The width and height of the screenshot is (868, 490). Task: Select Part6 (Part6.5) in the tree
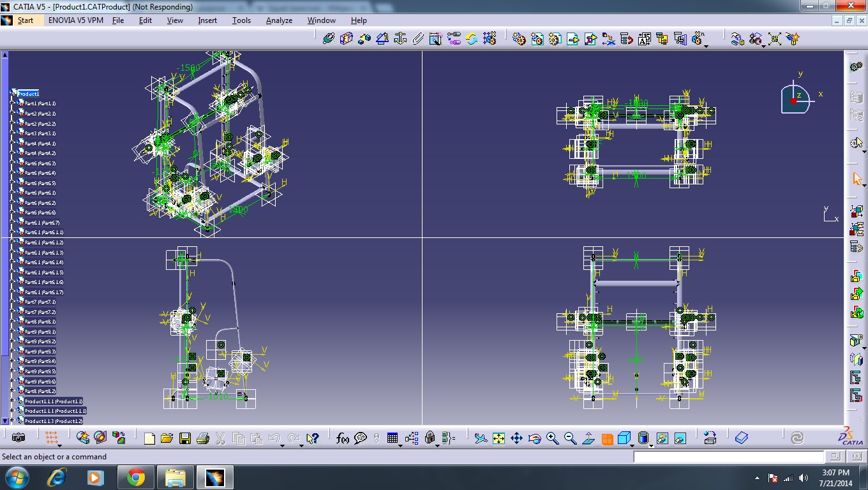coord(40,183)
